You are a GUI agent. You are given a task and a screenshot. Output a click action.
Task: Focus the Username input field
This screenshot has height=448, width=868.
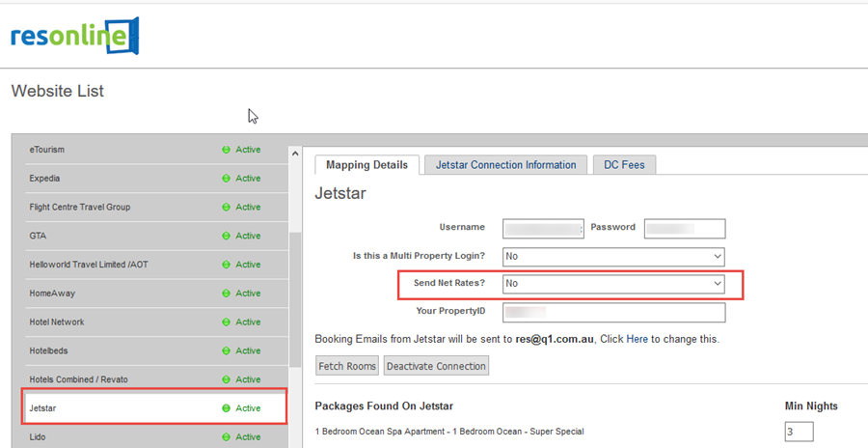pos(543,229)
